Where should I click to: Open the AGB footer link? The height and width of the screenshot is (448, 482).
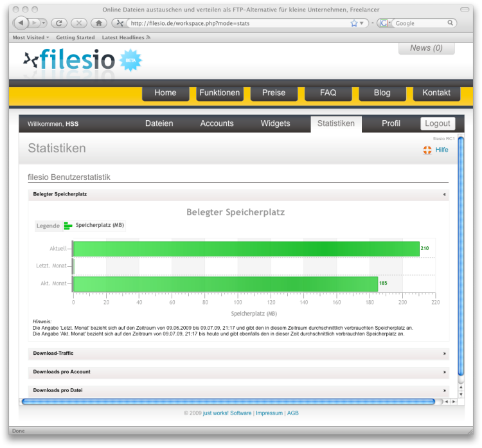292,413
